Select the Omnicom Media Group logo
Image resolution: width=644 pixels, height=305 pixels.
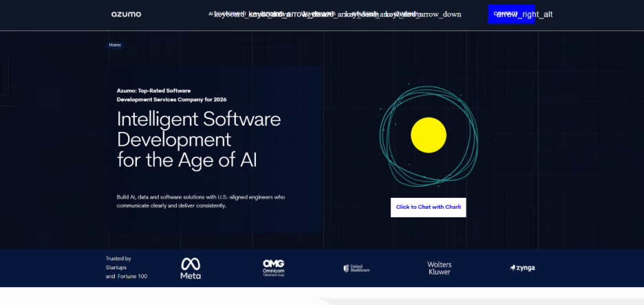point(273,267)
